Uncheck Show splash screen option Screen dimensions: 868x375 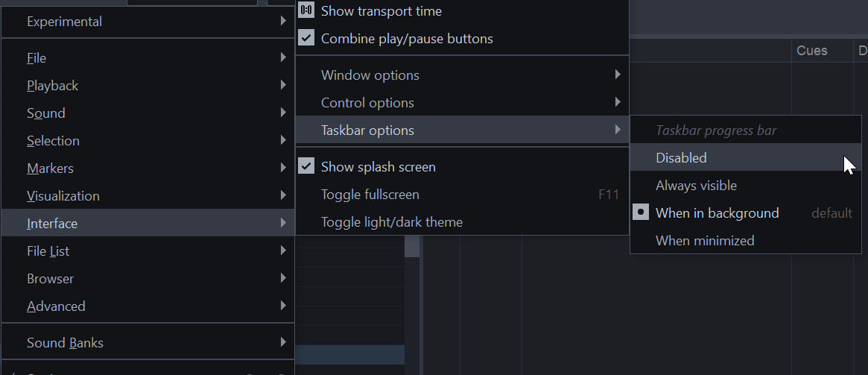tap(306, 167)
